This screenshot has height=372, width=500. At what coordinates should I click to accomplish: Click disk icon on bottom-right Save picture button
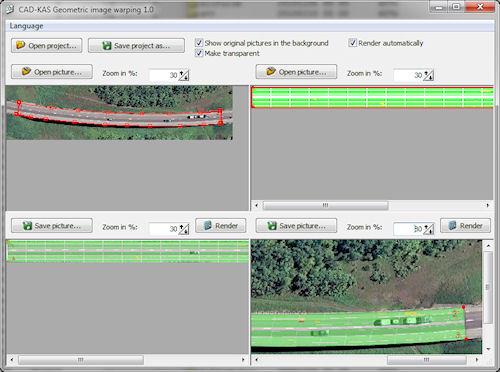272,226
